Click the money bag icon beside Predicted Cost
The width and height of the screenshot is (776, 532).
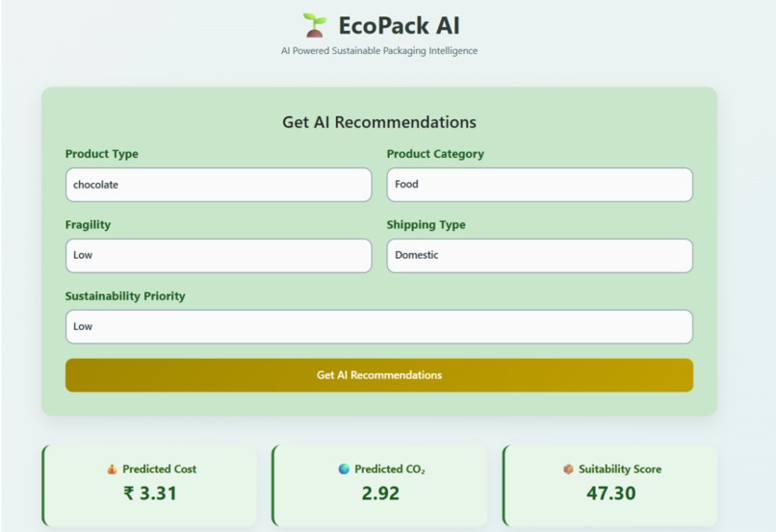click(x=113, y=469)
